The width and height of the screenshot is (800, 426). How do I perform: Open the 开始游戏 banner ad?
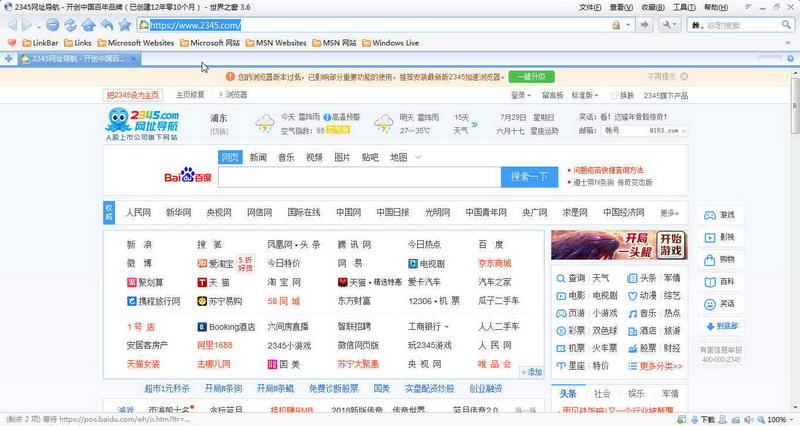point(619,245)
